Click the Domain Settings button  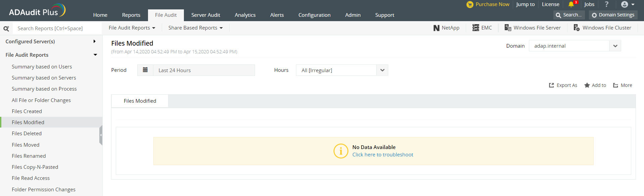613,15
